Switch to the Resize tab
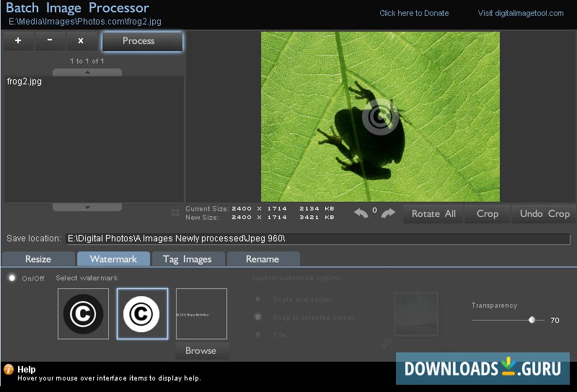577x392 pixels. pyautogui.click(x=38, y=259)
